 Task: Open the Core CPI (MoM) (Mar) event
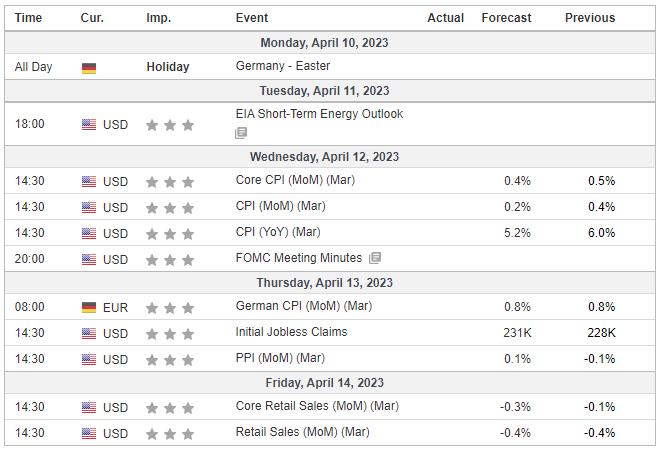pos(295,180)
